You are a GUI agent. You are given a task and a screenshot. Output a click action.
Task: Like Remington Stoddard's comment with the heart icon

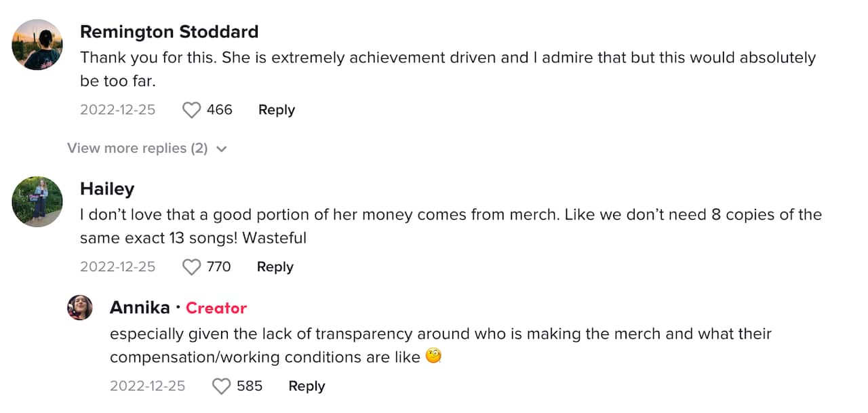click(x=191, y=109)
